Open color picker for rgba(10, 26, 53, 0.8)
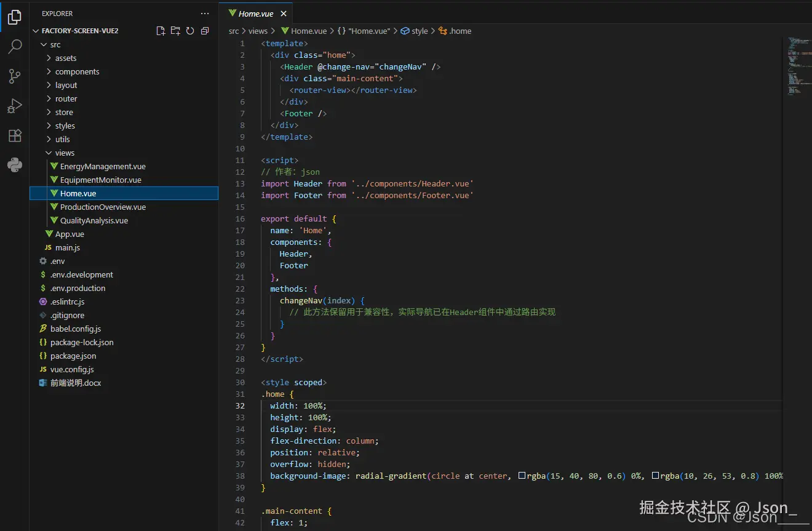 coord(655,476)
